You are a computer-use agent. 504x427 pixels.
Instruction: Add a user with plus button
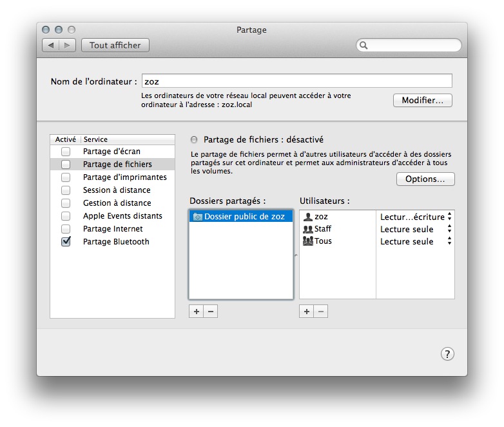(307, 312)
